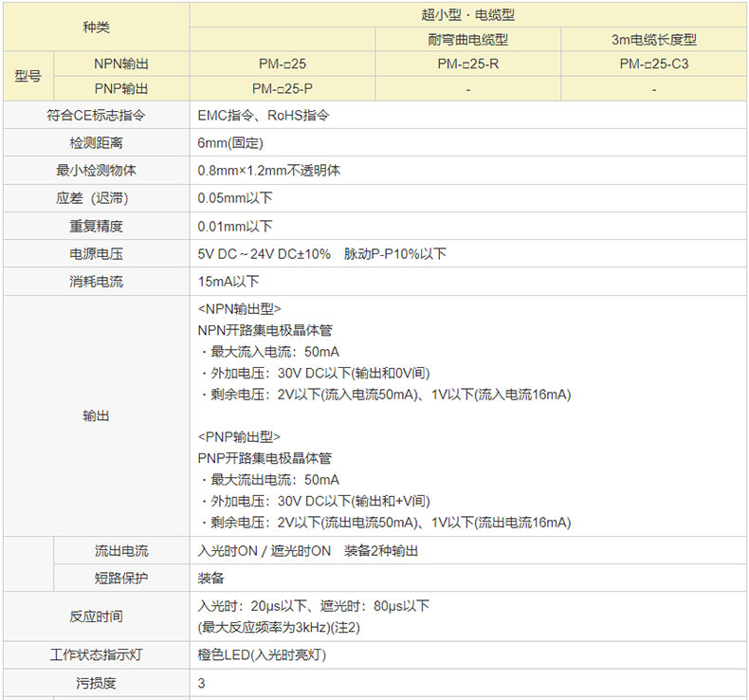Click the 短路保护 row label

121,578
